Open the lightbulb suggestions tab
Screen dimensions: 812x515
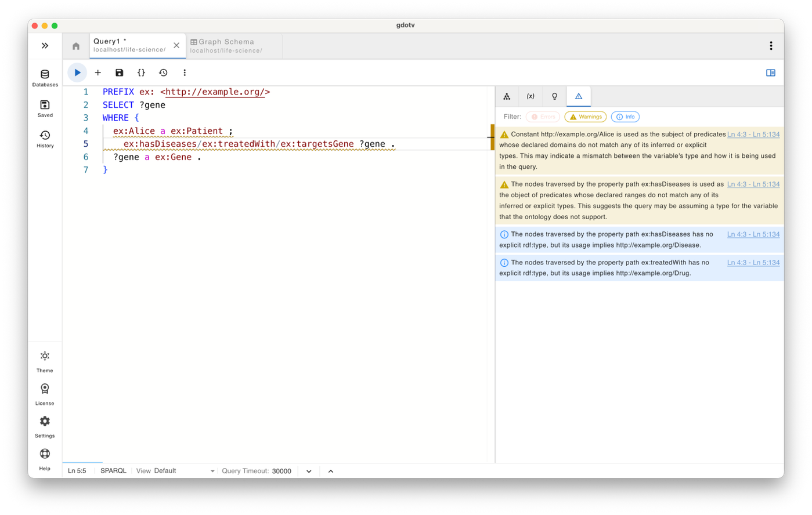coord(554,96)
